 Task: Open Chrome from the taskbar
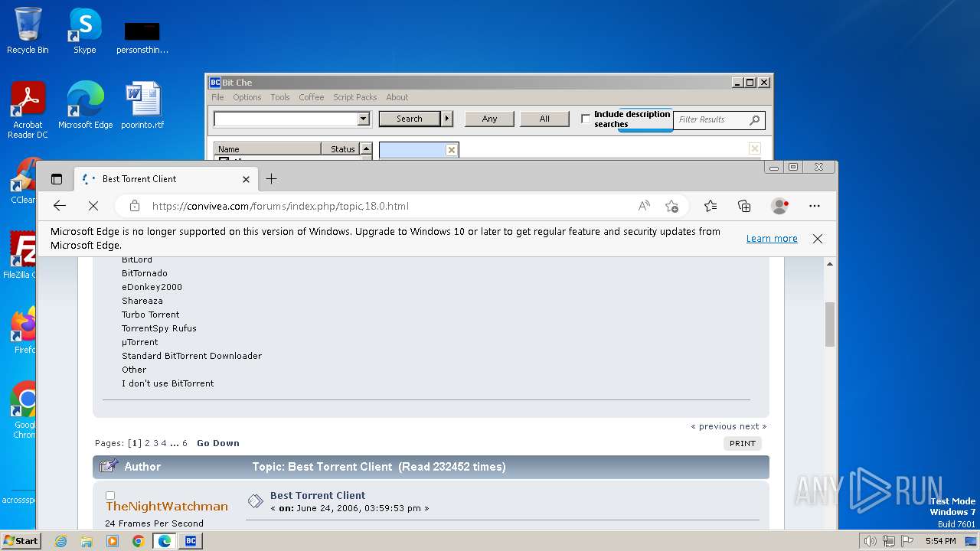(139, 541)
